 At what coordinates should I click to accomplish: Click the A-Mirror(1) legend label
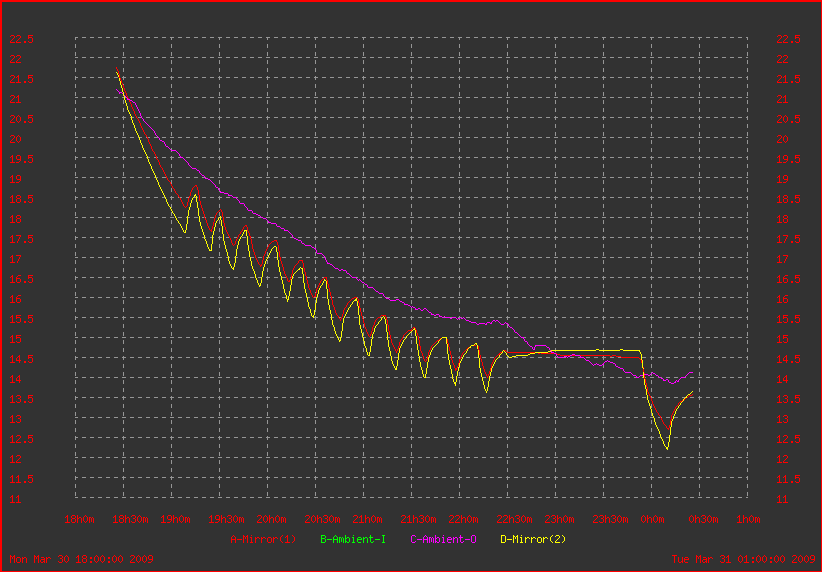(x=263, y=539)
